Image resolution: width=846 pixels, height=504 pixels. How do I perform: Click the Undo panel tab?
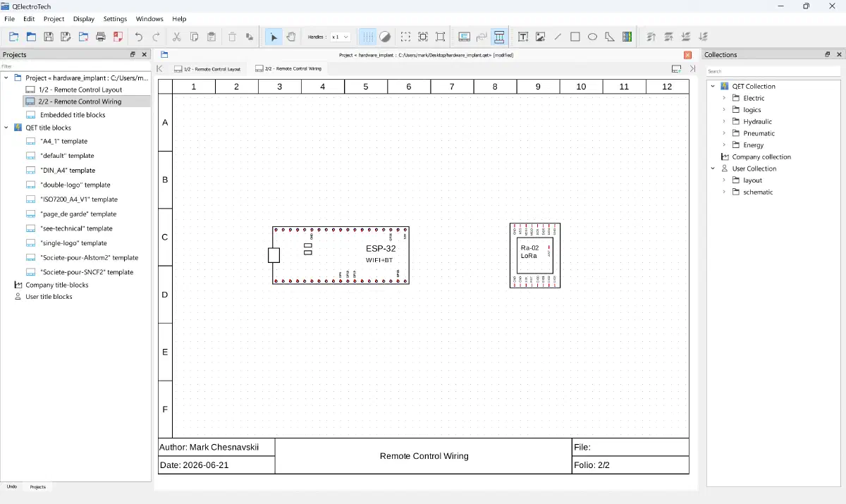tap(12, 486)
